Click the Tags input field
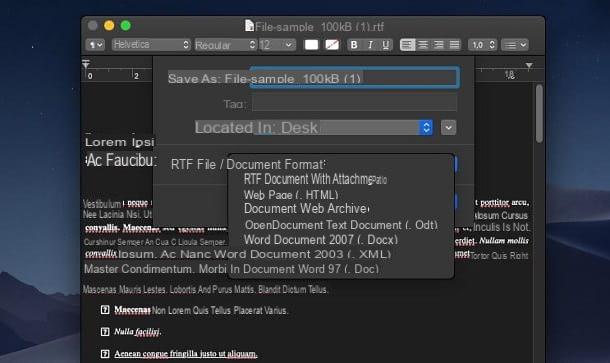The image size is (610, 363). 354,103
